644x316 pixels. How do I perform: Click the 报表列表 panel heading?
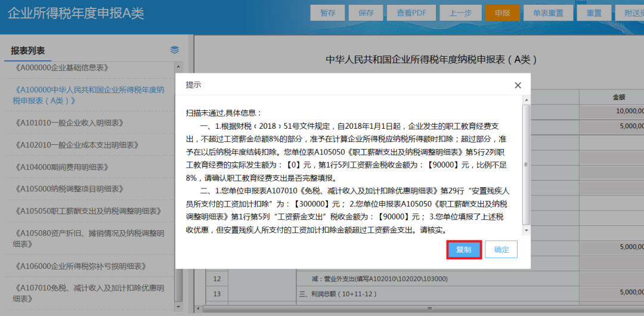[28, 51]
